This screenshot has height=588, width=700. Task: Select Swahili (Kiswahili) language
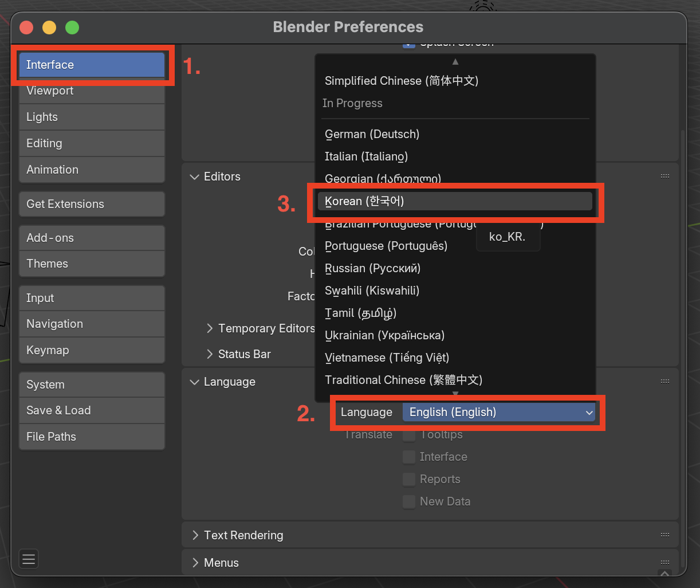(455, 291)
